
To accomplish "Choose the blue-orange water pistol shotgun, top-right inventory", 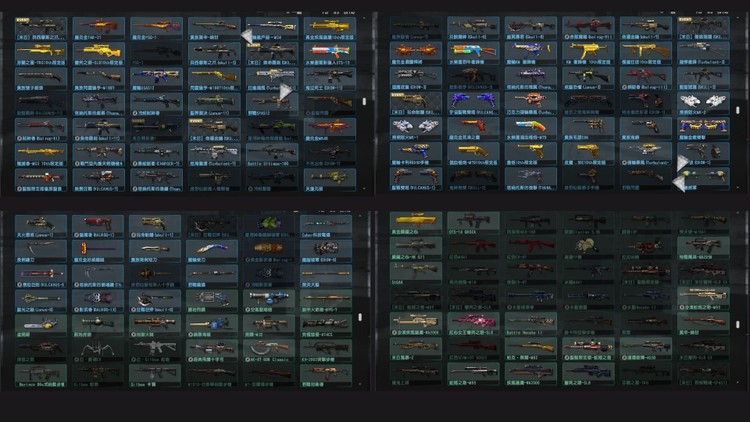I will [531, 129].
